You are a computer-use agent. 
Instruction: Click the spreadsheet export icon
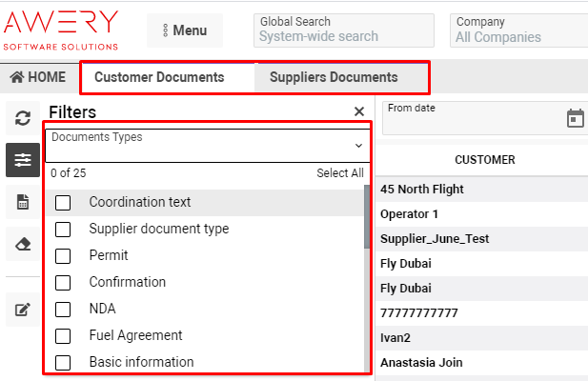coord(23,201)
